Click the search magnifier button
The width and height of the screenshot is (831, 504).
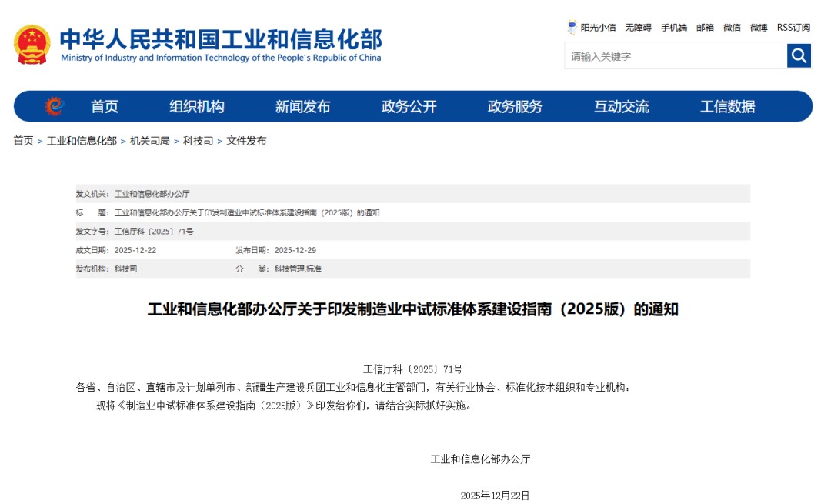pyautogui.click(x=799, y=55)
